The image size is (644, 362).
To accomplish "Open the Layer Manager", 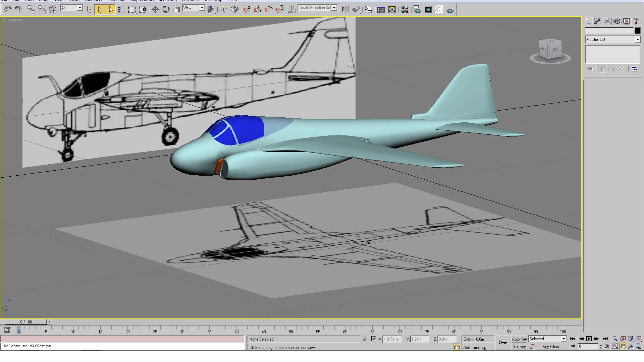I will click(x=369, y=9).
